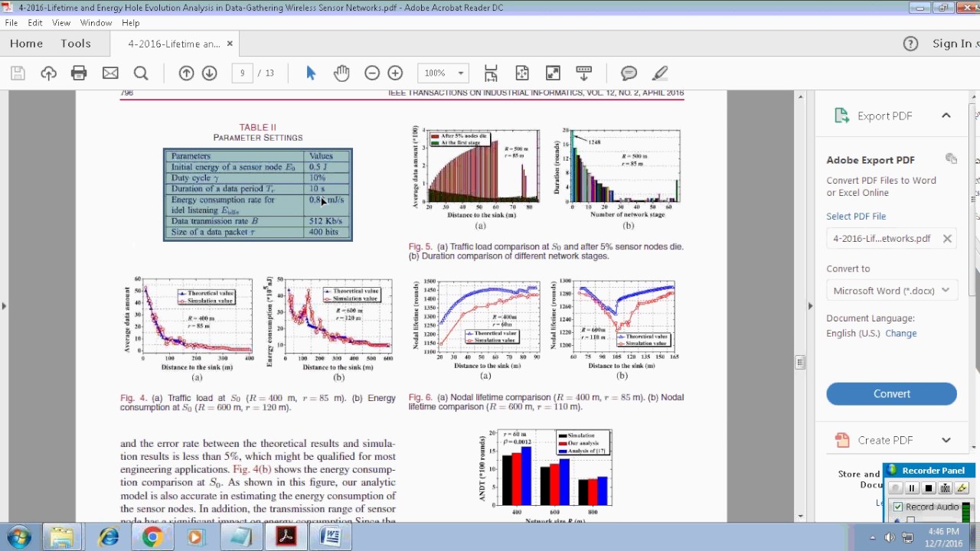
Task: Click the copy icon beside Adobe Export PDF
Action: (951, 158)
